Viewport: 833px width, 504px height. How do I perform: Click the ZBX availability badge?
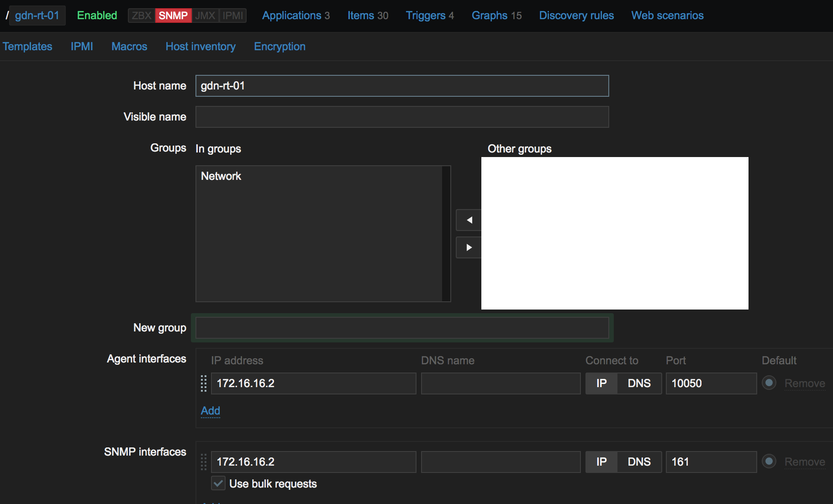coord(142,16)
